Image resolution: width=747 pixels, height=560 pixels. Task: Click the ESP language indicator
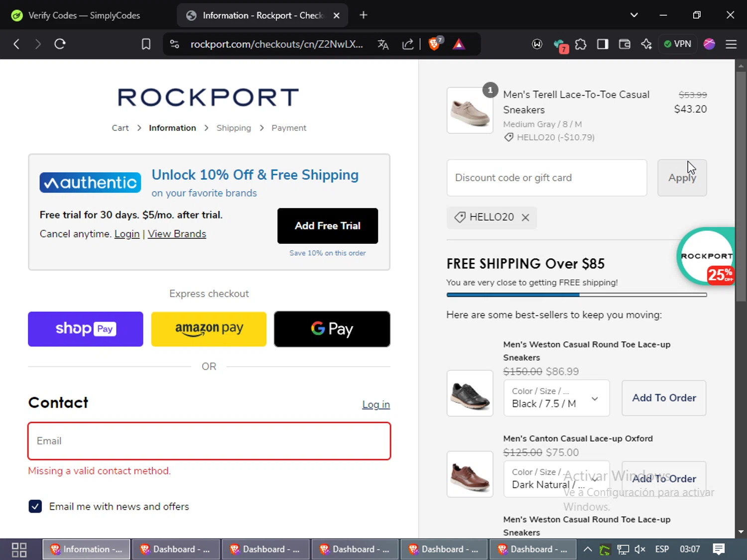tap(662, 550)
